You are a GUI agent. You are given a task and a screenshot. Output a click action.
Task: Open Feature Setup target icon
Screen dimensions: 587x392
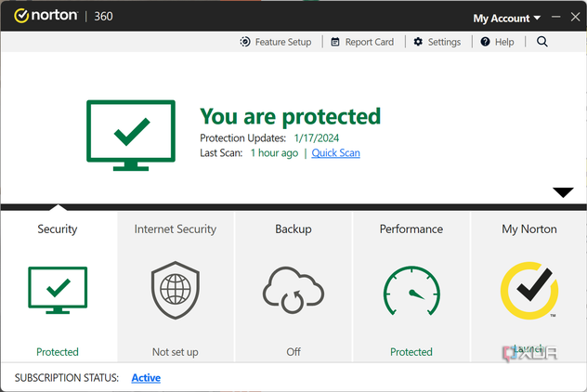tap(245, 42)
